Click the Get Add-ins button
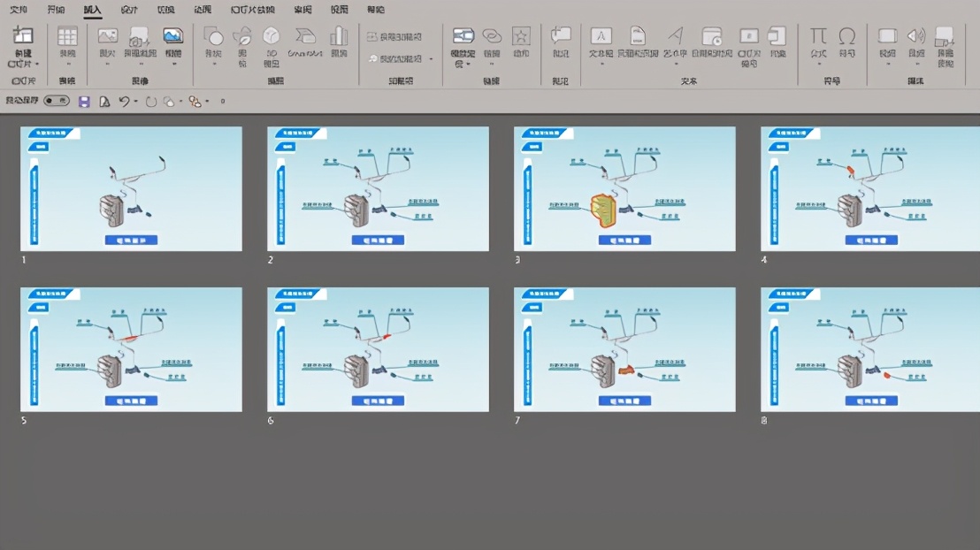Screen dimensions: 980x550 (394, 37)
